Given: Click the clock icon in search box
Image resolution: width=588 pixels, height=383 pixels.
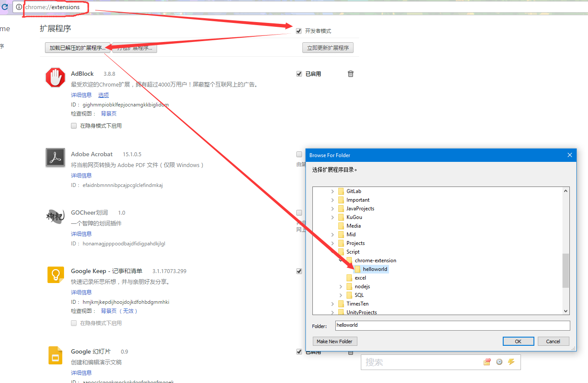Looking at the screenshot, I should [x=499, y=362].
